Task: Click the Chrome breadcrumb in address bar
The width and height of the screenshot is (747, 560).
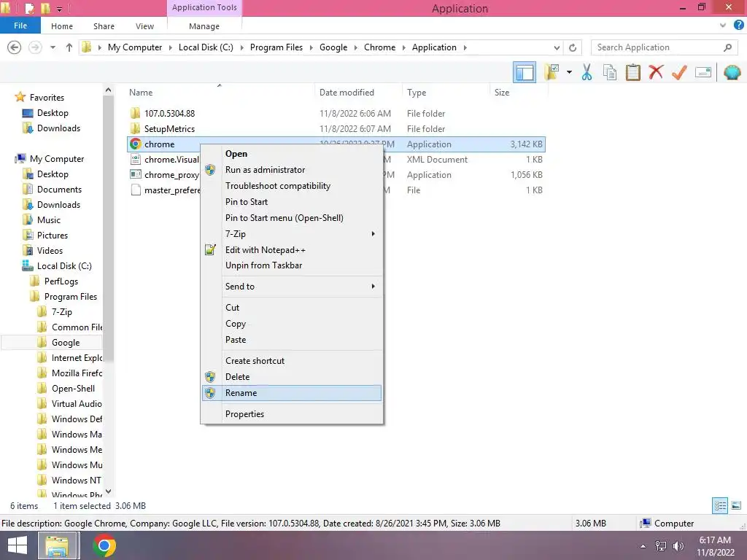Action: pyautogui.click(x=379, y=47)
